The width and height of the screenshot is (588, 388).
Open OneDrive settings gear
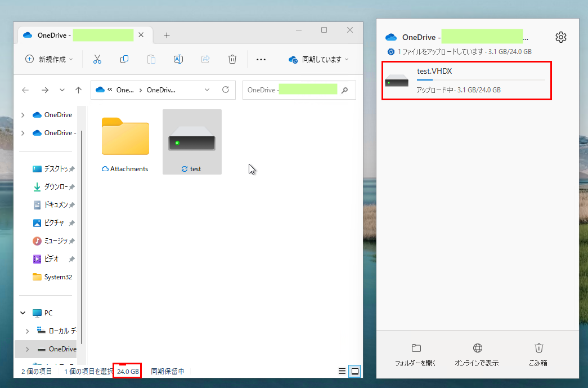(560, 37)
